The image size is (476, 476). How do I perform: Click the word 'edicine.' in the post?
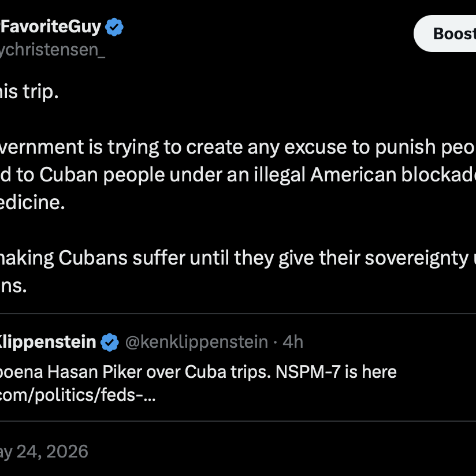pyautogui.click(x=32, y=203)
